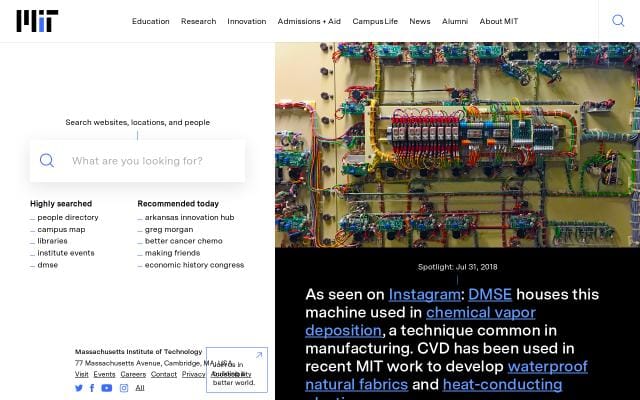Click the magnifier icon inside the search box
This screenshot has width=640, height=400.
pyautogui.click(x=47, y=161)
